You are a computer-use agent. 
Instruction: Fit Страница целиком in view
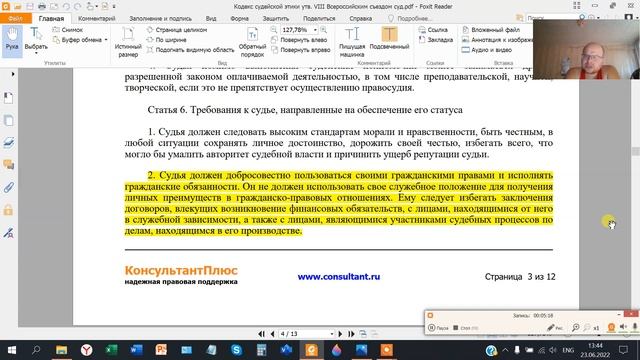177,30
